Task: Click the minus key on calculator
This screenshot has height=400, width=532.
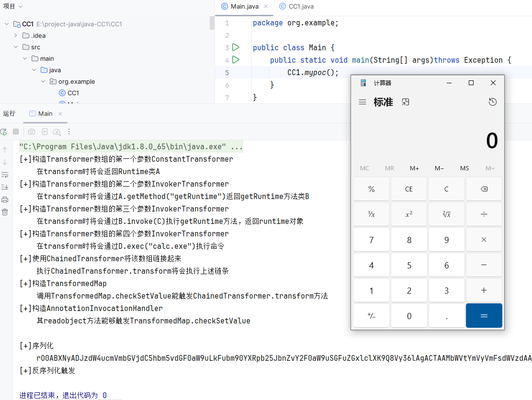Action: tap(484, 265)
